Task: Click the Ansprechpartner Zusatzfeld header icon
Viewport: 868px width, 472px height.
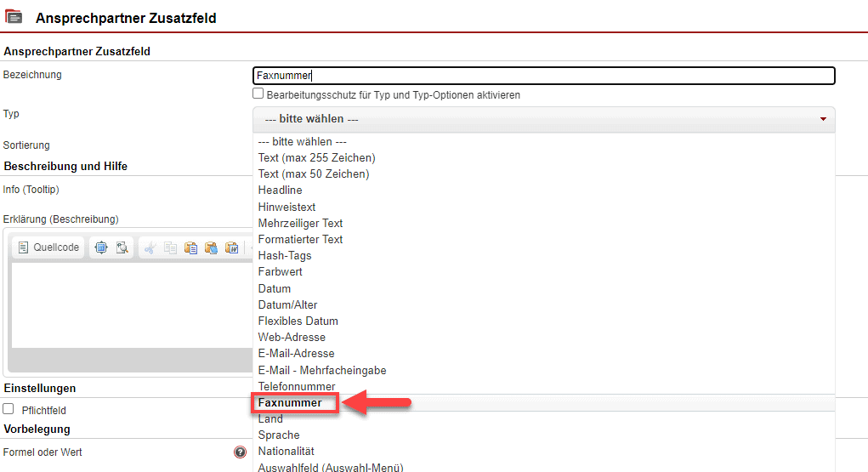Action: pyautogui.click(x=14, y=17)
